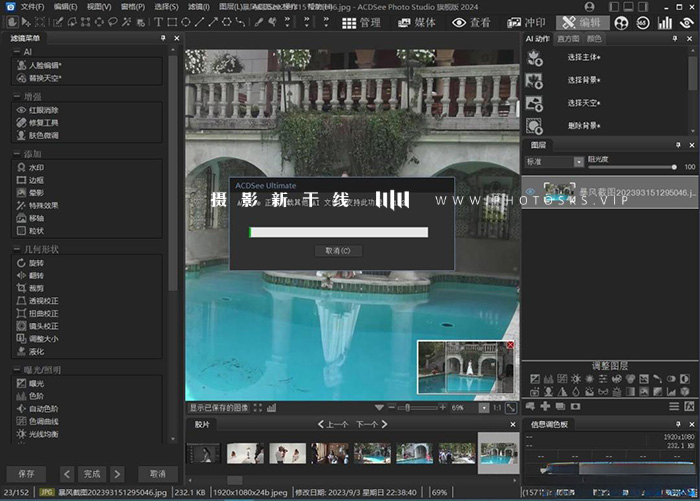The image size is (700, 501).
Task: Select the Curve drawing tool
Action: point(241,22)
